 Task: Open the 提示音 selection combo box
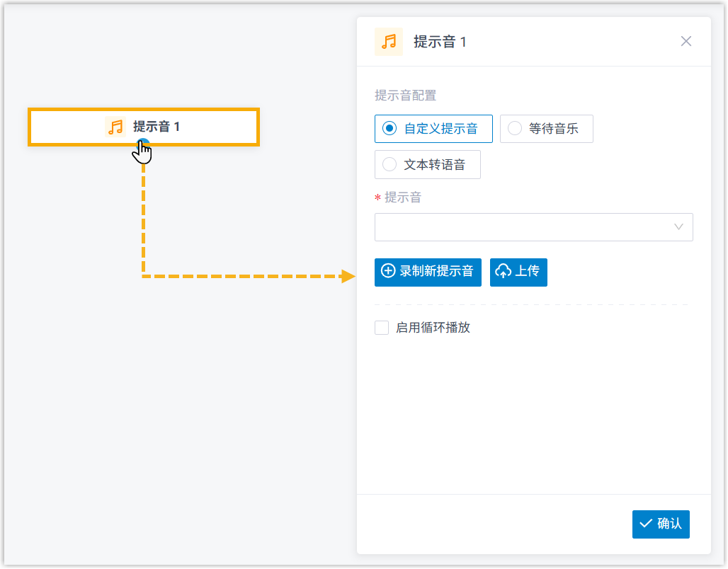point(524,227)
